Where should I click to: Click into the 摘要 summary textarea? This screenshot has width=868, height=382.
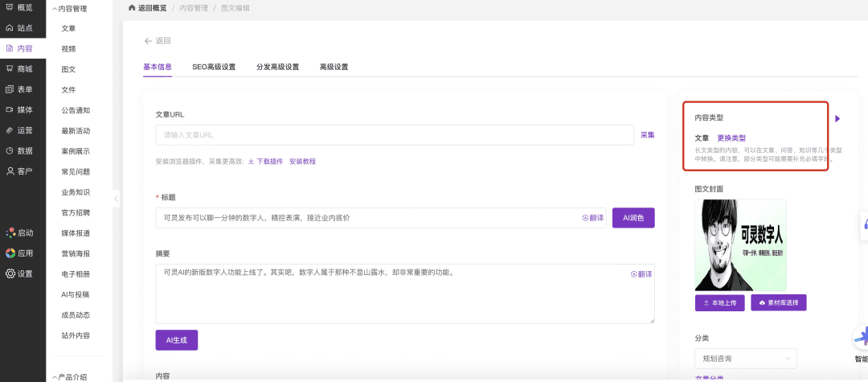click(x=405, y=294)
